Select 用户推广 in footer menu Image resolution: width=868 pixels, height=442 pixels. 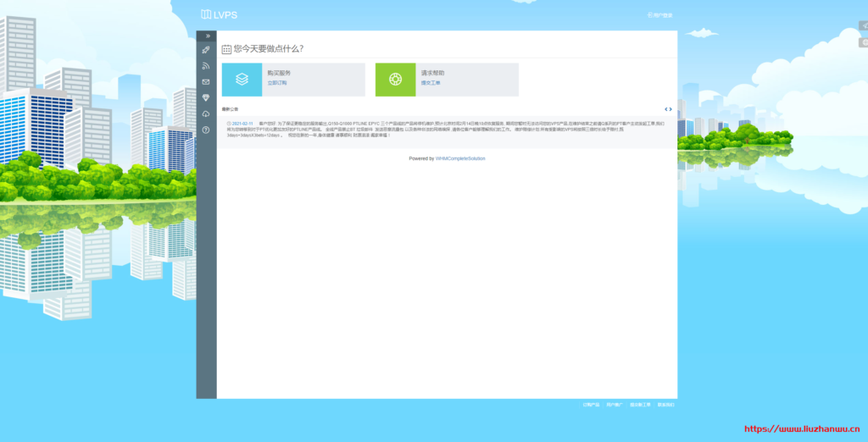[615, 405]
